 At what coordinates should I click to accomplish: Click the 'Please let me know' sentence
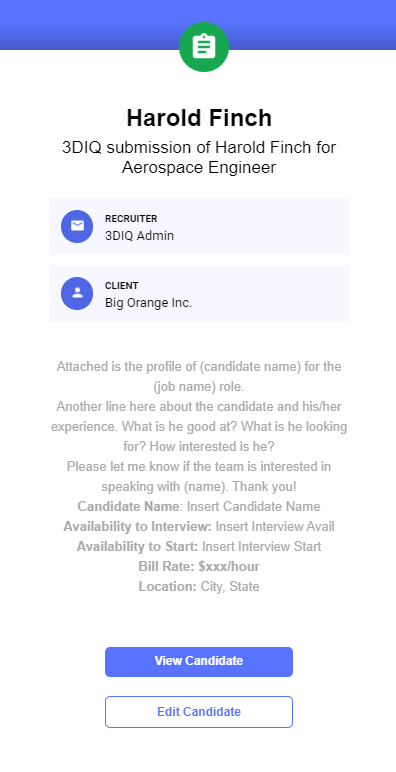[199, 477]
